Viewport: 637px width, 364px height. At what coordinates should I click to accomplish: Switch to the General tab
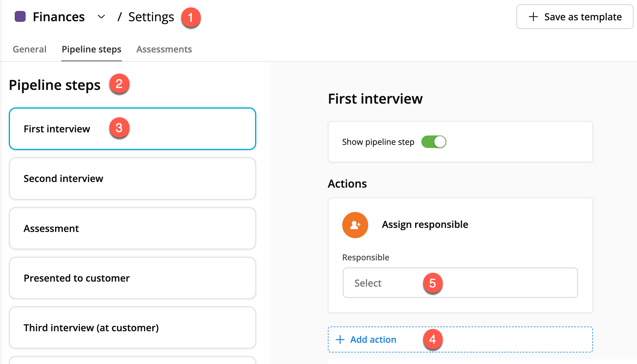30,49
